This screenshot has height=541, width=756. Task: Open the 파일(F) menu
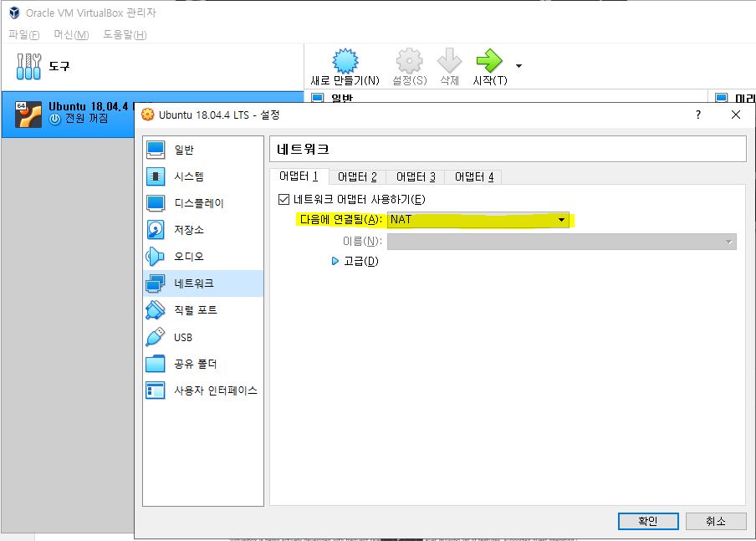click(x=24, y=35)
